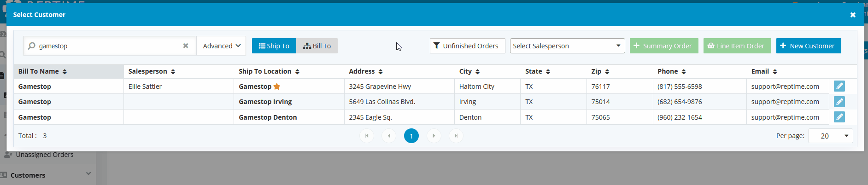Create a Summary Order
868x185 pixels.
tap(664, 46)
